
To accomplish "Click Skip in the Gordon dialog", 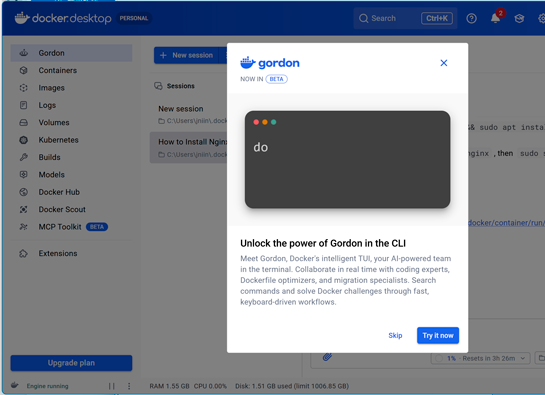I will 395,336.
